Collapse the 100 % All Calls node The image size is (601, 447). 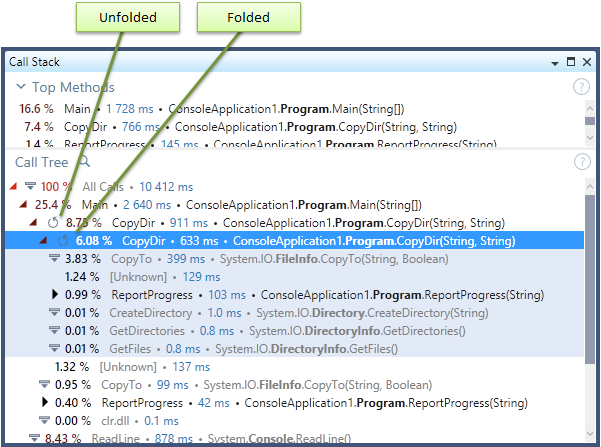point(13,186)
